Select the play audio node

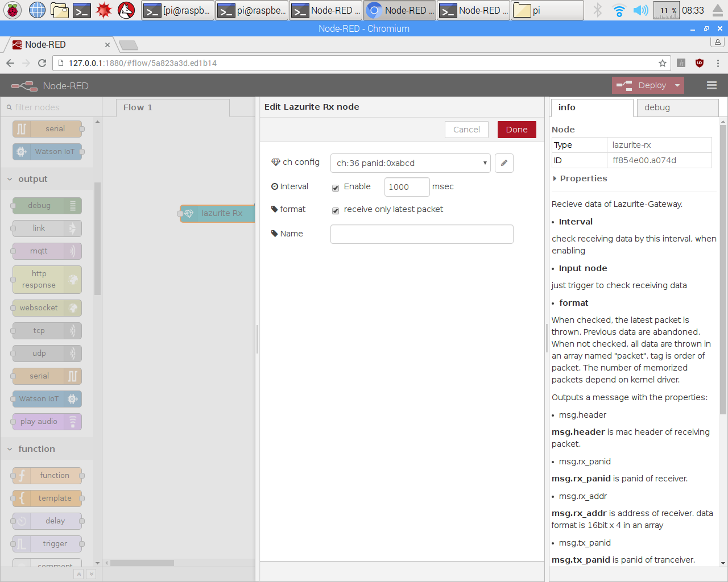pyautogui.click(x=48, y=422)
